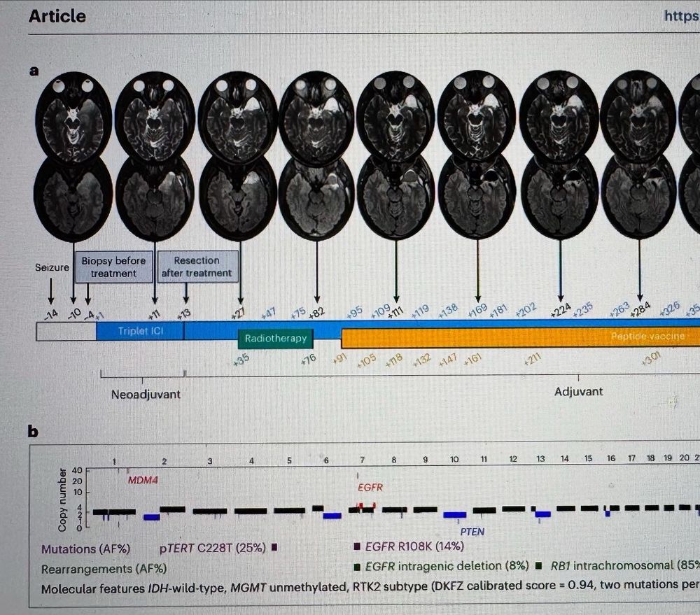Screen dimensions: 700x615
Task: Click the +95 timeline marker
Action: tap(354, 312)
